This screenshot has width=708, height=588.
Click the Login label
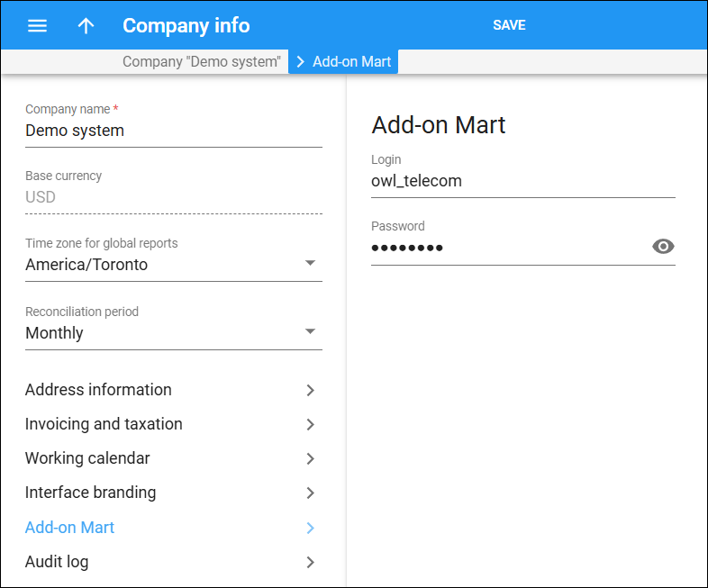(x=386, y=159)
